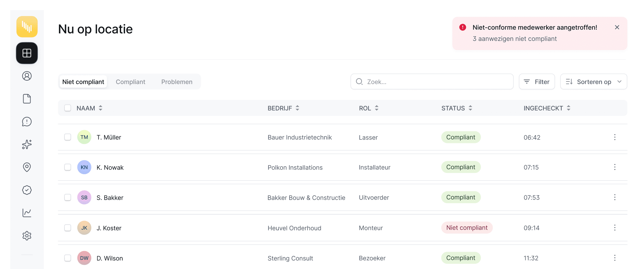The height and width of the screenshot is (269, 644).
Task: Open the Sorteren op dropdown
Action: pyautogui.click(x=593, y=82)
